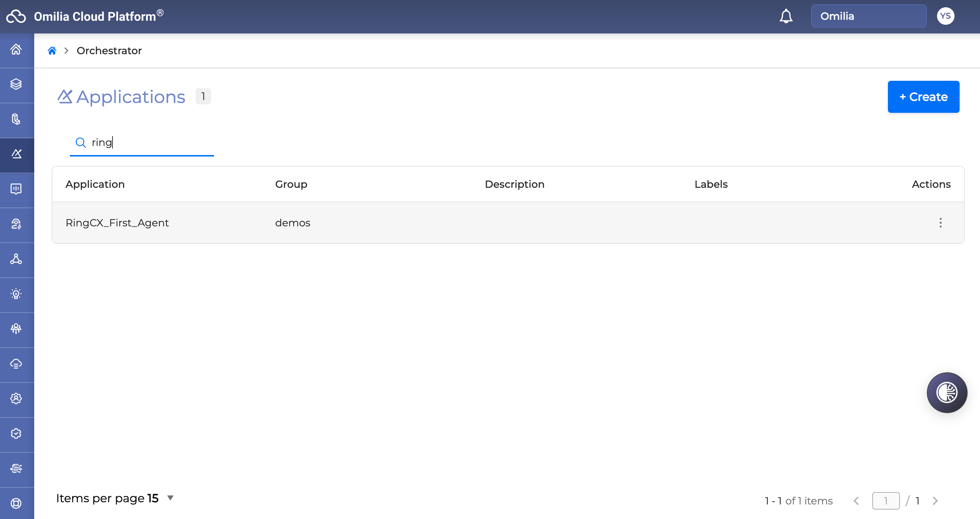Click the lightbulb insights sidebar icon
This screenshot has width=980, height=519.
point(16,294)
